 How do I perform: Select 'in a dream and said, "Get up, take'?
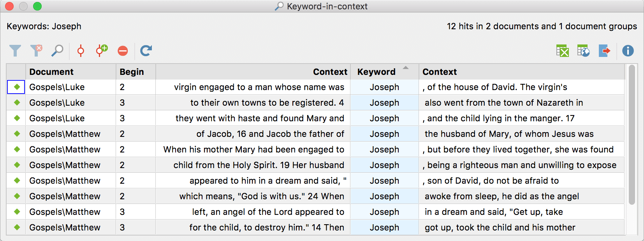(494, 212)
